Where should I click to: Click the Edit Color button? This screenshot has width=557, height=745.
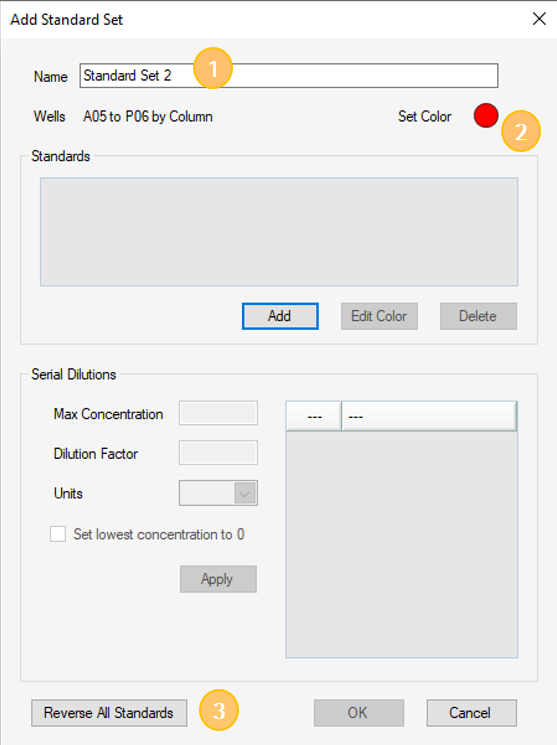(379, 316)
